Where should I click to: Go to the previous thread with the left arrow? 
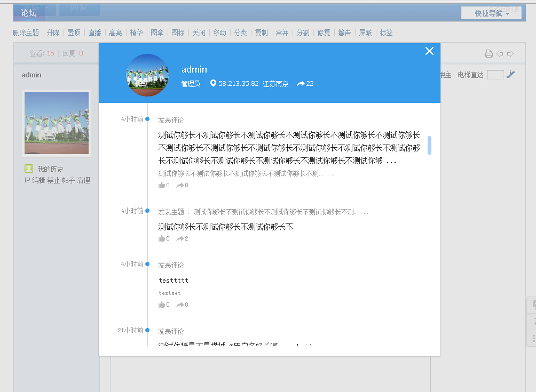(x=500, y=53)
